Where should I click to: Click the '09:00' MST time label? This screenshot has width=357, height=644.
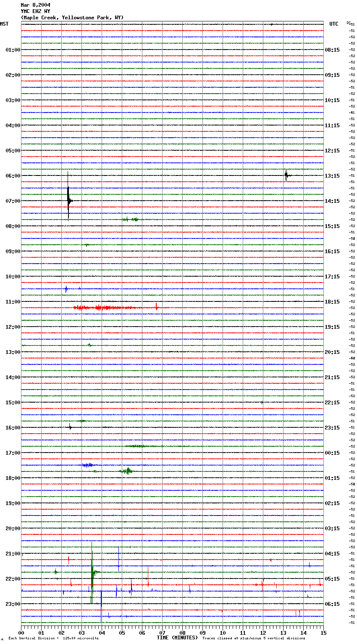13,251
